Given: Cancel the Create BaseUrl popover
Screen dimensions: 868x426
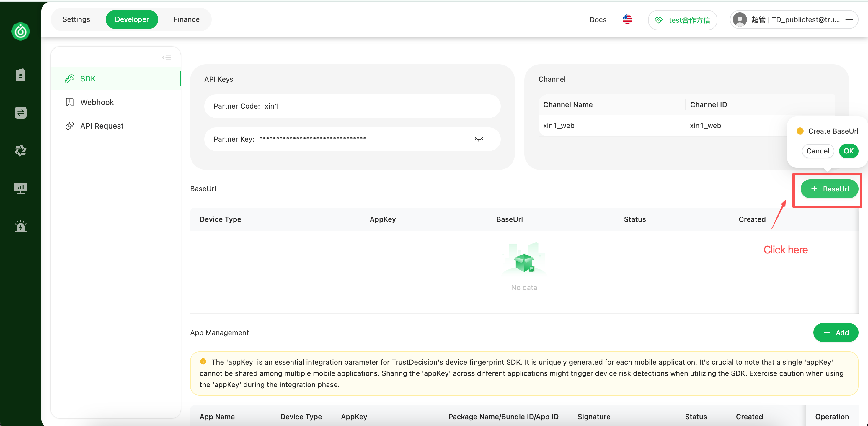Looking at the screenshot, I should coord(818,151).
